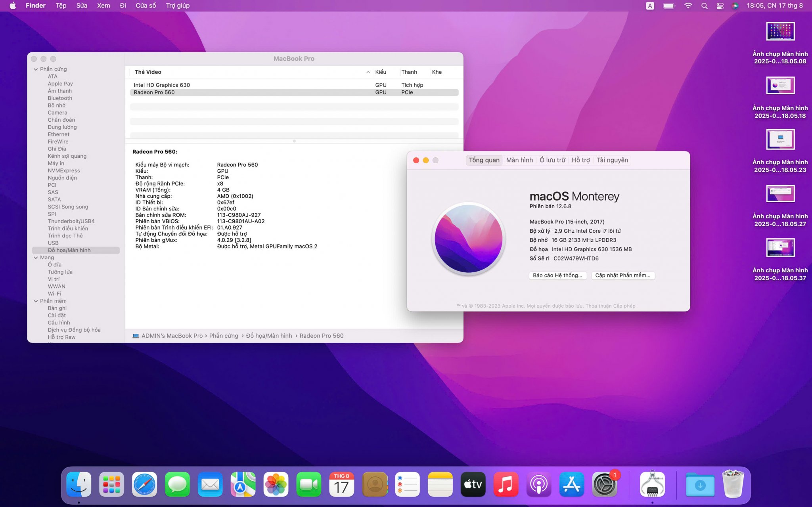
Task: Click the Wi-Fi status icon
Action: 688,6
